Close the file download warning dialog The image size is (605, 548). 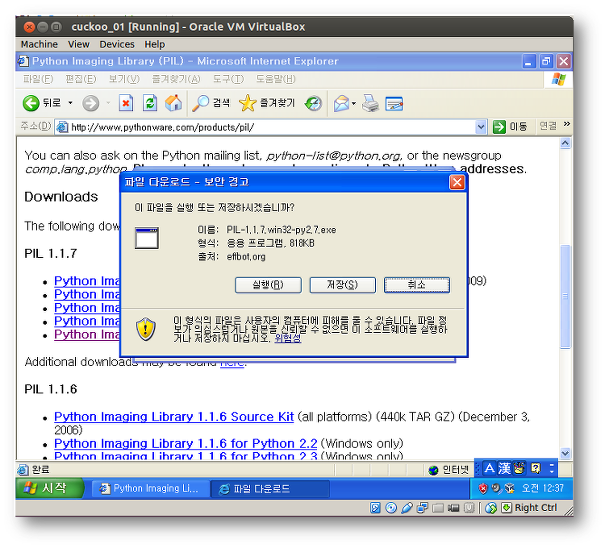(457, 182)
